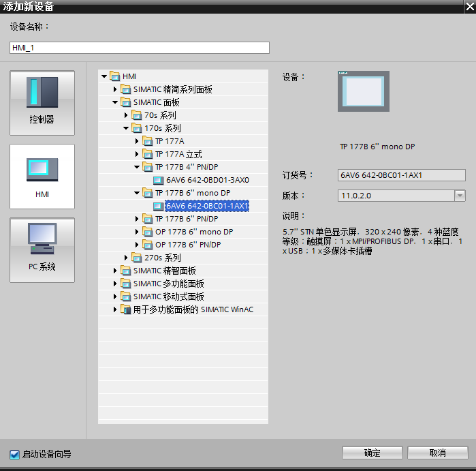Click folder icon of SIMATIC 移动式面板
The height and width of the screenshot is (471, 476).
[126, 297]
